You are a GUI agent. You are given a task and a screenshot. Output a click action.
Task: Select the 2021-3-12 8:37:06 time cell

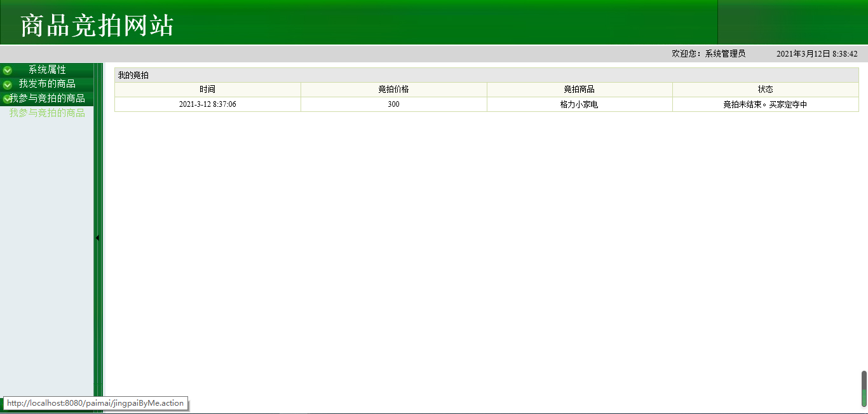pyautogui.click(x=207, y=104)
